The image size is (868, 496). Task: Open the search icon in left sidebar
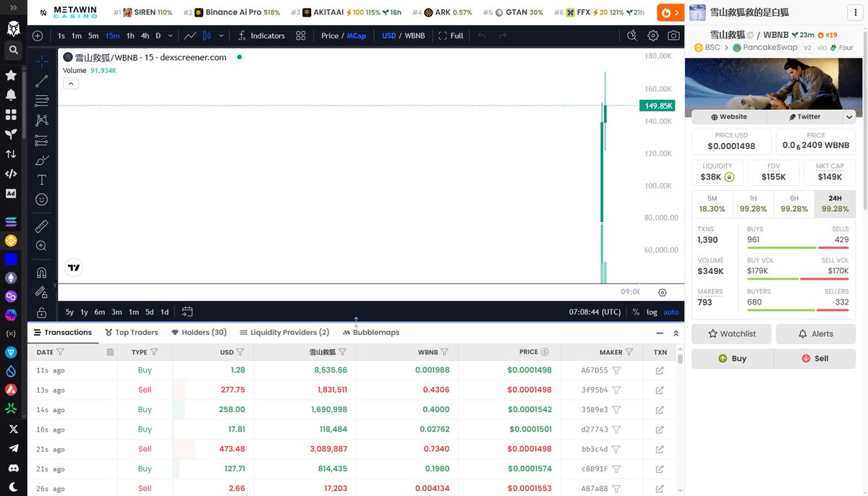point(13,50)
